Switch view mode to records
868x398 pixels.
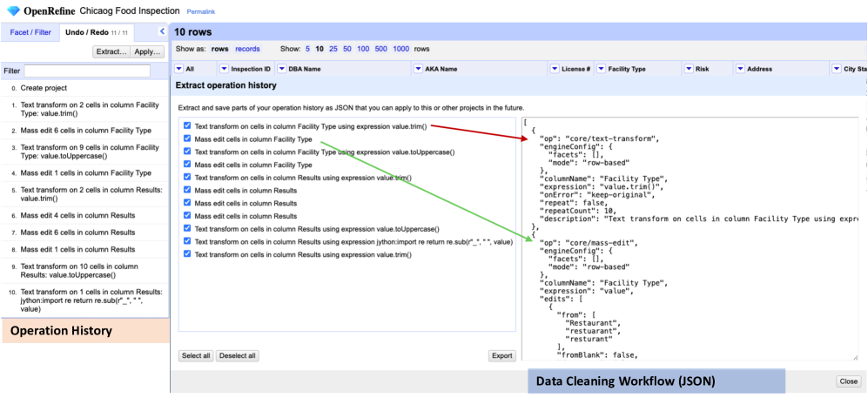coord(247,49)
